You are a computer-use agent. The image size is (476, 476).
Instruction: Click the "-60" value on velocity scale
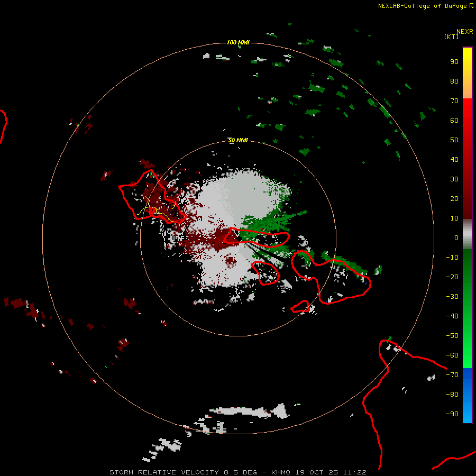coord(452,355)
